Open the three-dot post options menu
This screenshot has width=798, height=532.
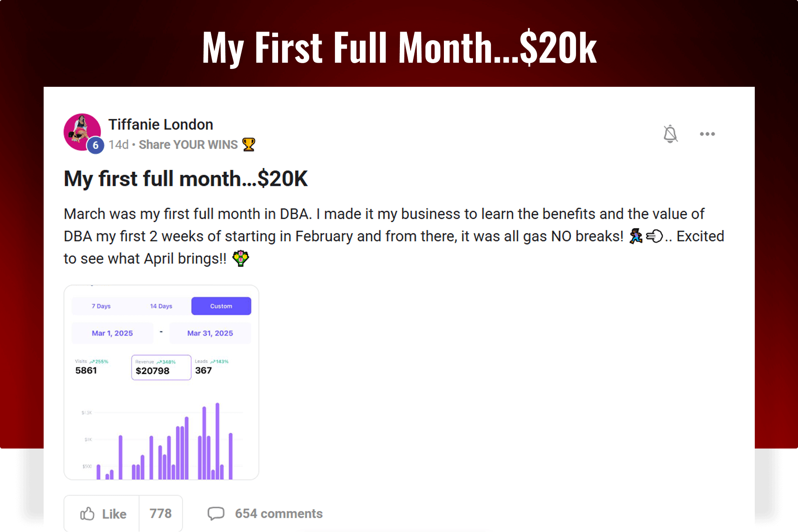click(707, 134)
